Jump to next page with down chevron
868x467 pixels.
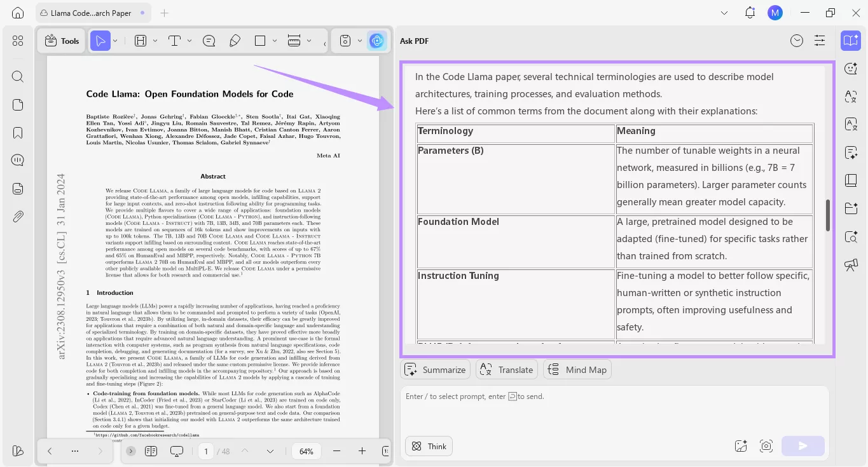[x=270, y=451]
